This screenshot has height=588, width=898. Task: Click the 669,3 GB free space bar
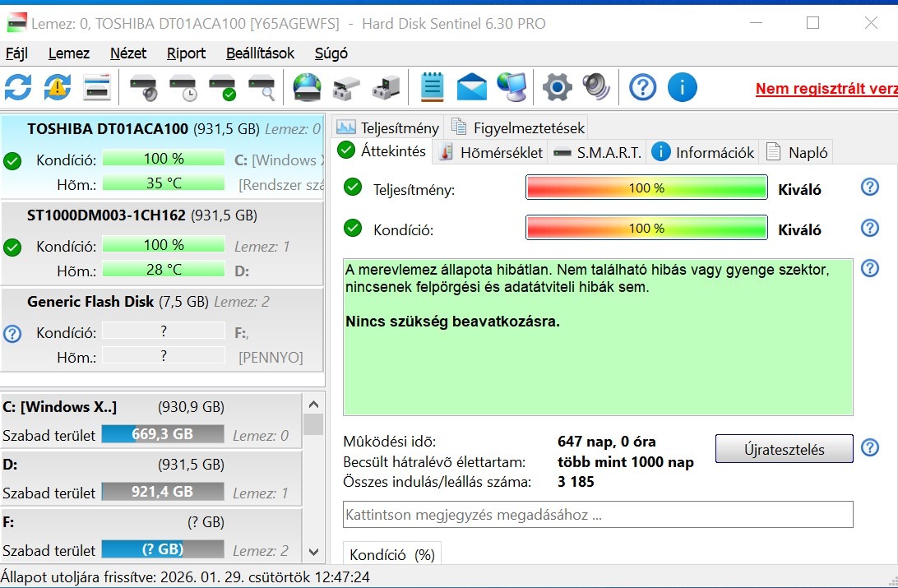[163, 434]
